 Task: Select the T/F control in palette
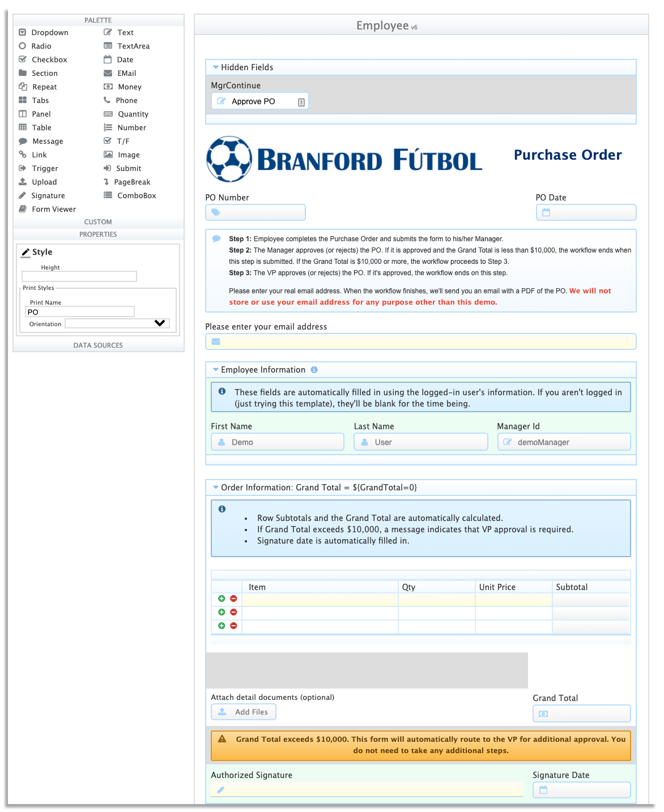[x=116, y=141]
